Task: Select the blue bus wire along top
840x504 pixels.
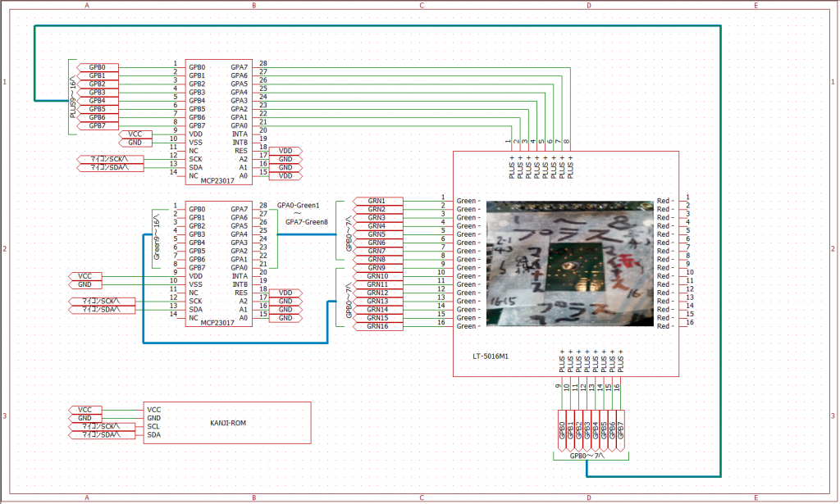Action: pos(377,26)
